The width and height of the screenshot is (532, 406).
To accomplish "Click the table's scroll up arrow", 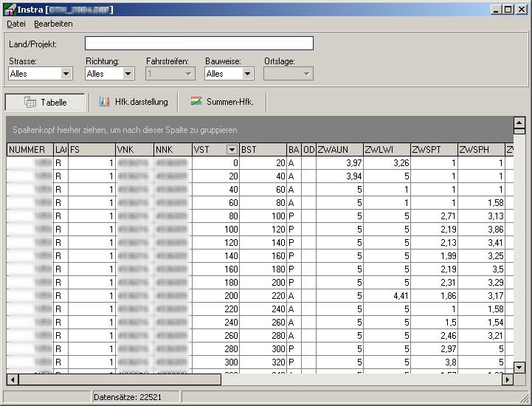I will coord(519,123).
